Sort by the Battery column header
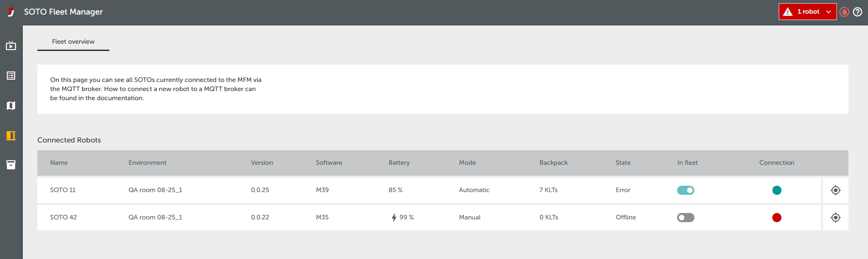This screenshot has height=259, width=868. tap(399, 163)
